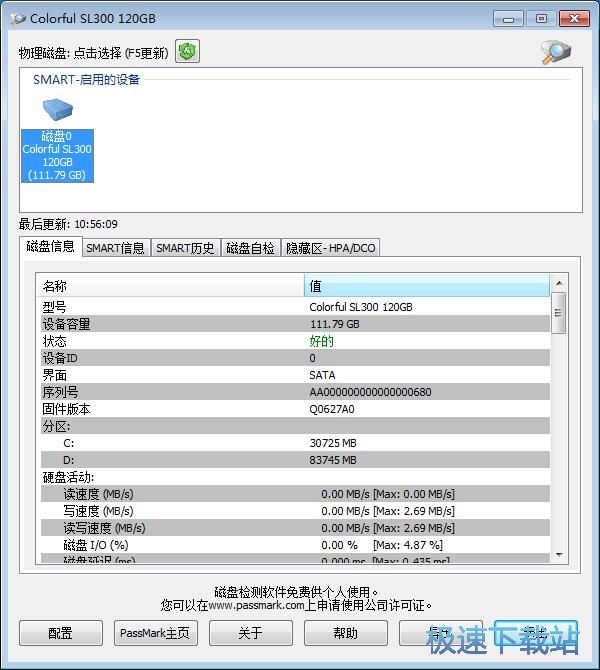Viewport: 600px width, 670px height.
Task: Click the scrollbar up arrow in table
Action: 559,283
